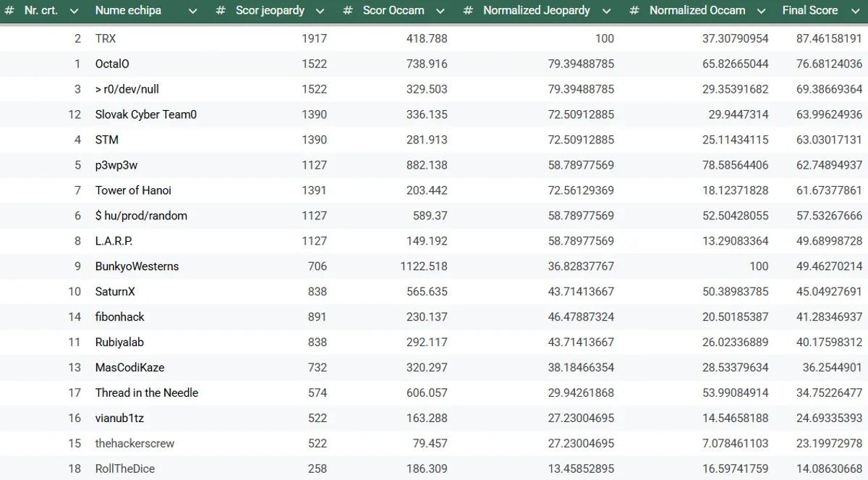Select the TRX team name cell
The height and width of the screenshot is (480, 868).
[x=106, y=38]
